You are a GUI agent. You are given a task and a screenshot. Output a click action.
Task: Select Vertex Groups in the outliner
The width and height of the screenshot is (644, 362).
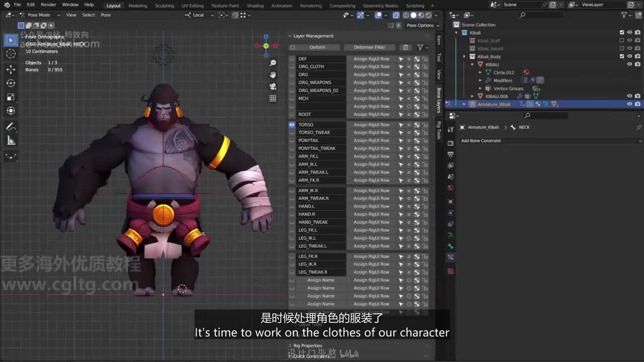tap(508, 88)
